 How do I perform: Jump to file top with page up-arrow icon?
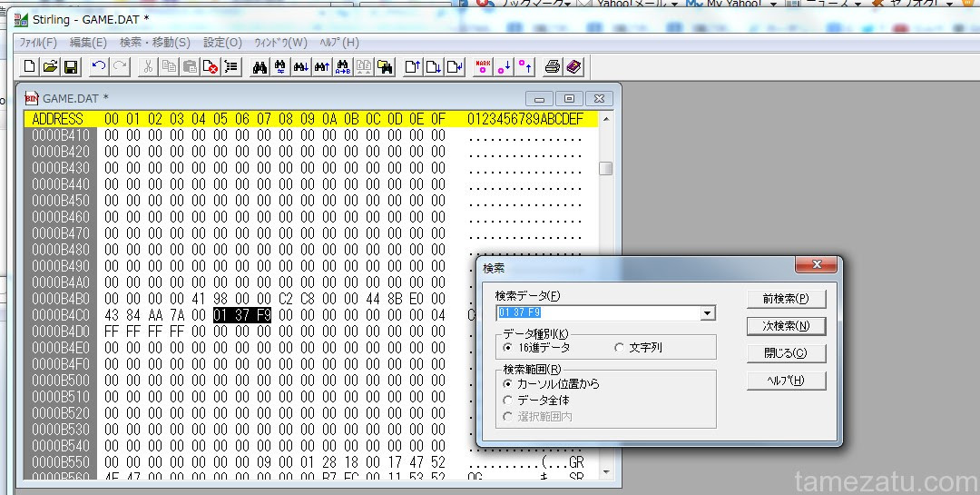click(413, 66)
